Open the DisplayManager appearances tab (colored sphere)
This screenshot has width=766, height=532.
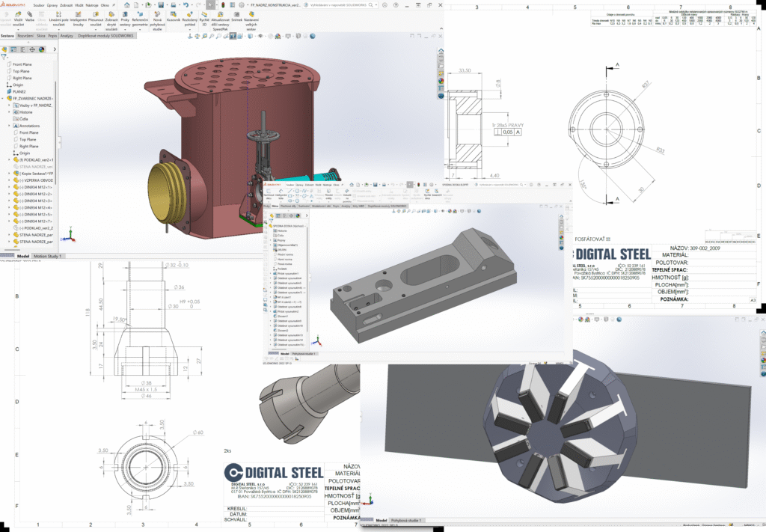click(41, 49)
